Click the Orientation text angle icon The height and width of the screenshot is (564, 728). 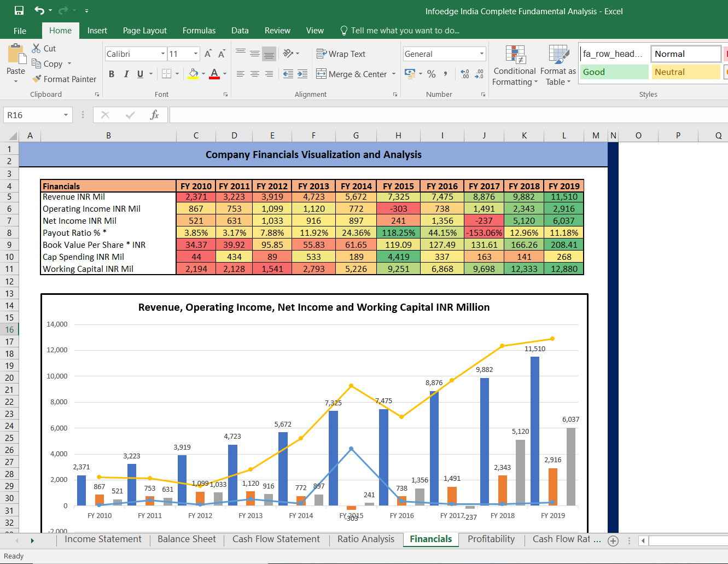click(288, 53)
